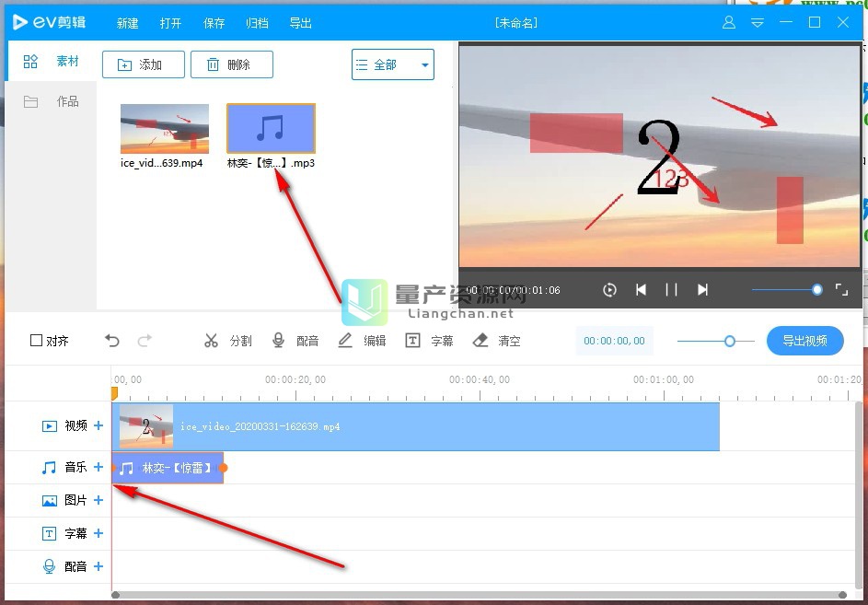Click the 字幕 track T icon

pos(50,533)
